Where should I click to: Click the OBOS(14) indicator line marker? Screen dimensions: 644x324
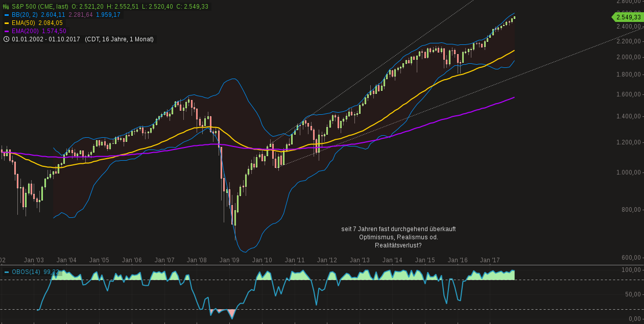tap(7, 272)
